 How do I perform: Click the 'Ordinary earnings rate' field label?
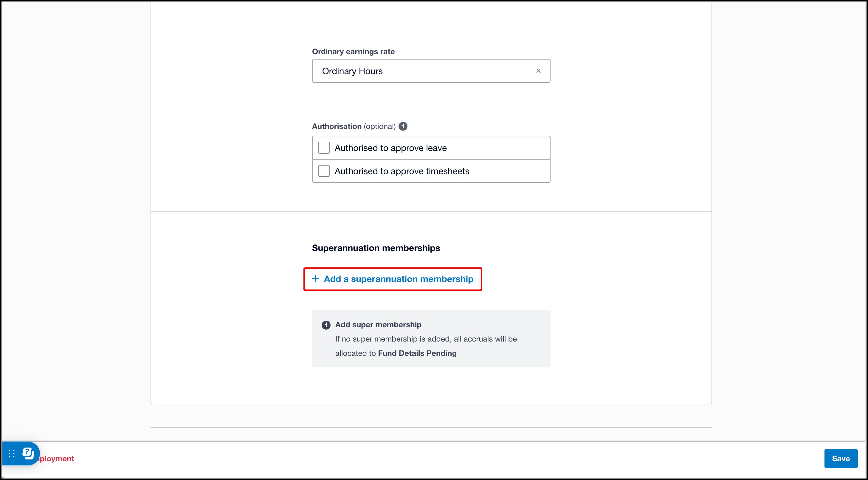tap(353, 52)
